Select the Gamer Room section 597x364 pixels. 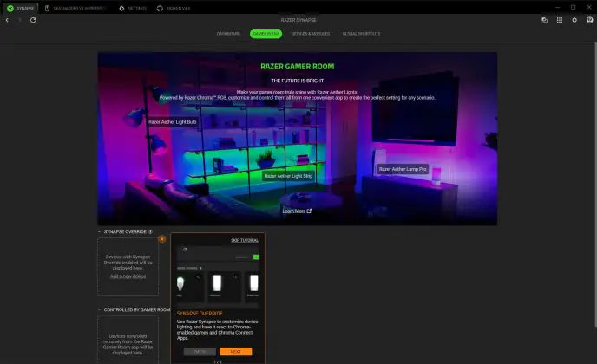click(x=266, y=34)
